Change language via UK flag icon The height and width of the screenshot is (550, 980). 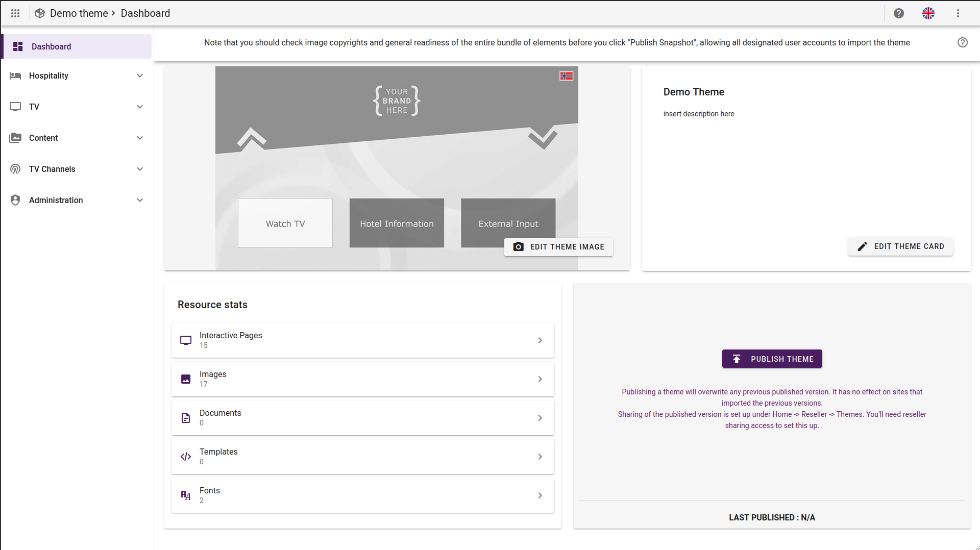click(928, 13)
